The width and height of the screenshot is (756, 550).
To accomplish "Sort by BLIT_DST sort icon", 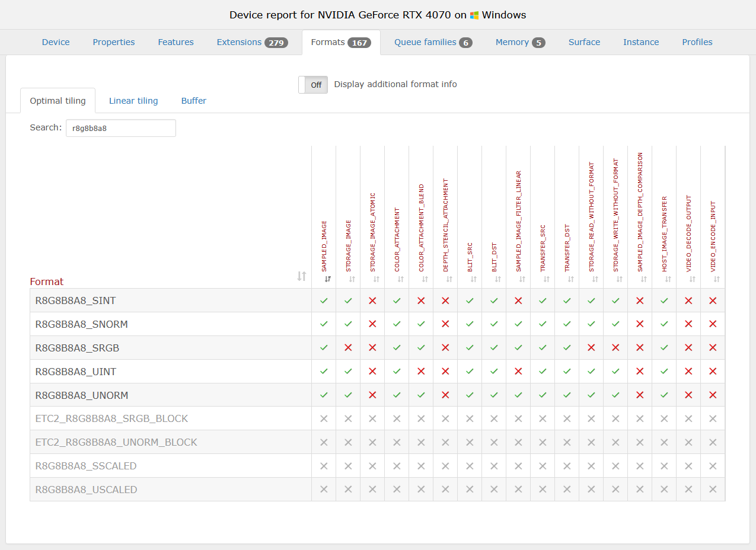I will pyautogui.click(x=498, y=279).
